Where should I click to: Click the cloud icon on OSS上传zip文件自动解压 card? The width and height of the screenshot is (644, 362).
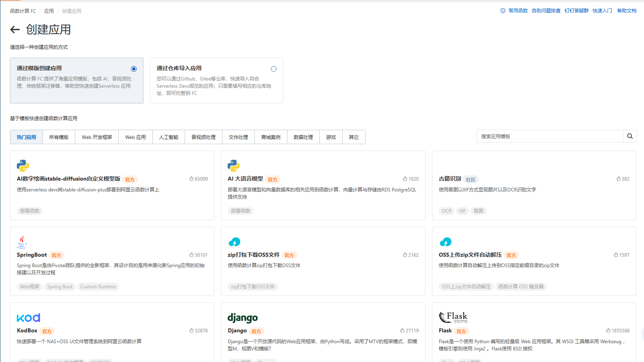(445, 242)
